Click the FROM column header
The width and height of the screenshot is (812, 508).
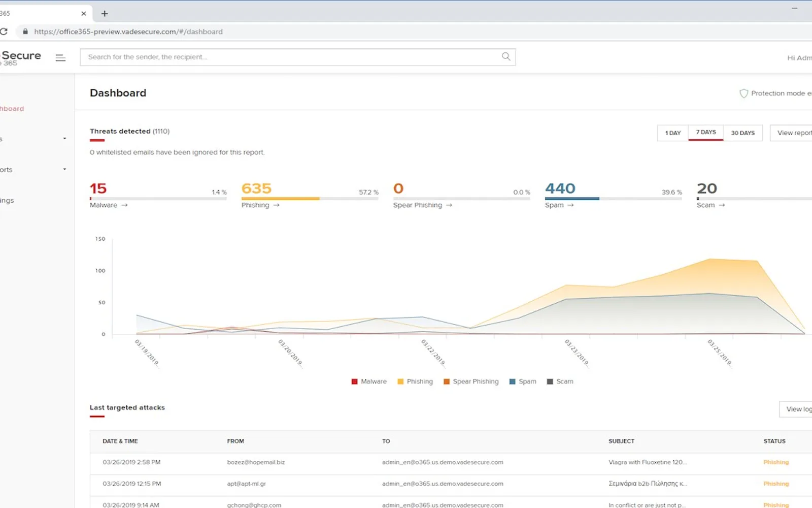coord(235,441)
